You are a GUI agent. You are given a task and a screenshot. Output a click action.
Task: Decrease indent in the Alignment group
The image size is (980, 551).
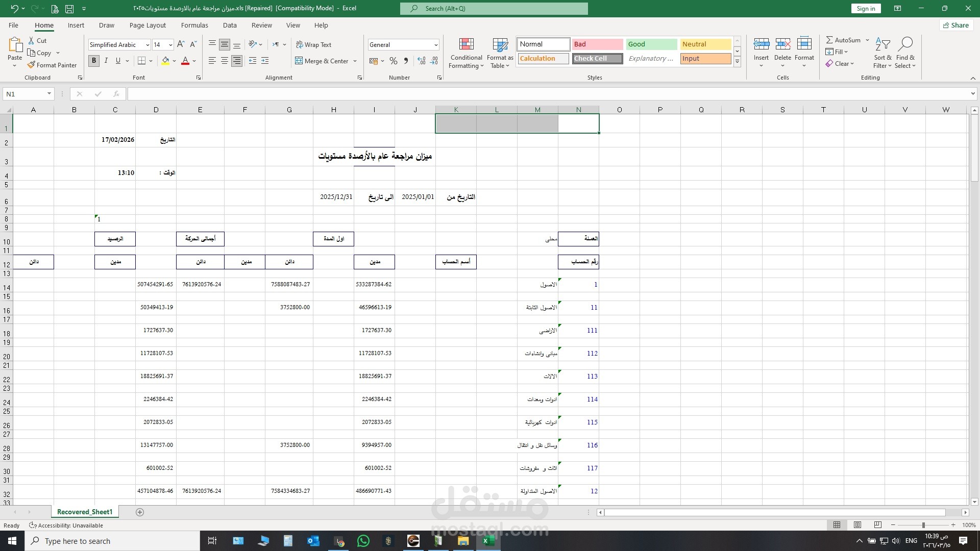(253, 61)
